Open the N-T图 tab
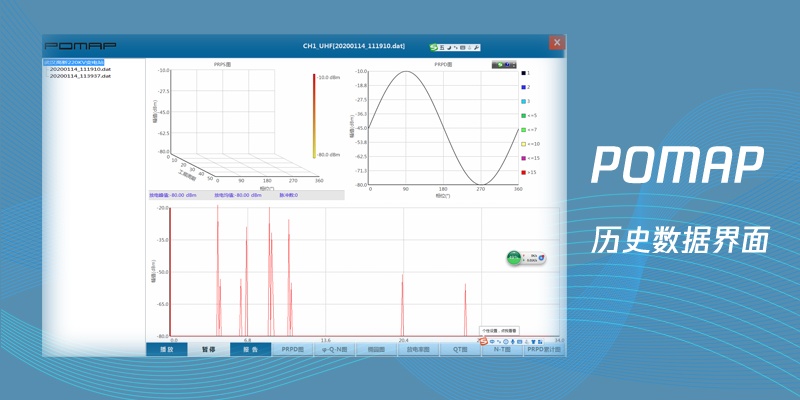Image resolution: width=800 pixels, height=400 pixels. 501,350
